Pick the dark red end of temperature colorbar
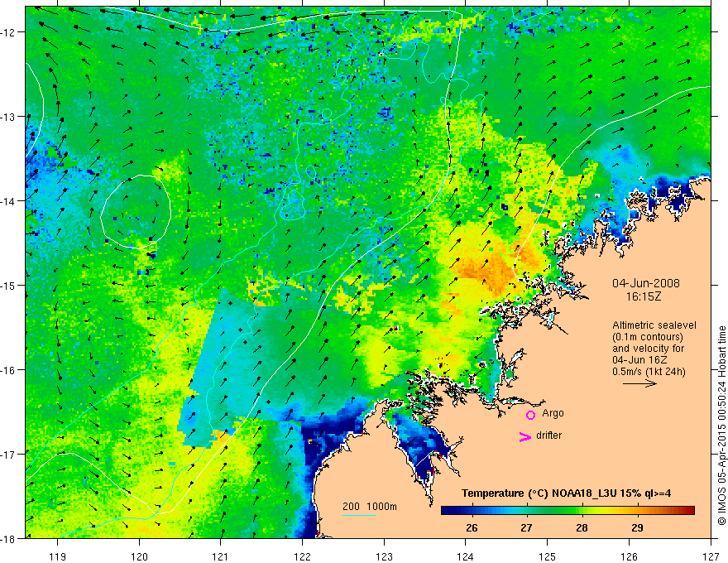This screenshot has height=563, width=728. click(689, 511)
